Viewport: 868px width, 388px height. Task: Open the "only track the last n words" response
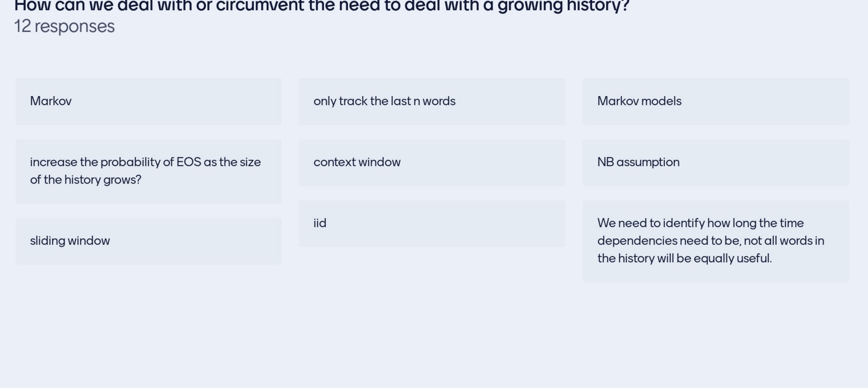[x=432, y=101]
